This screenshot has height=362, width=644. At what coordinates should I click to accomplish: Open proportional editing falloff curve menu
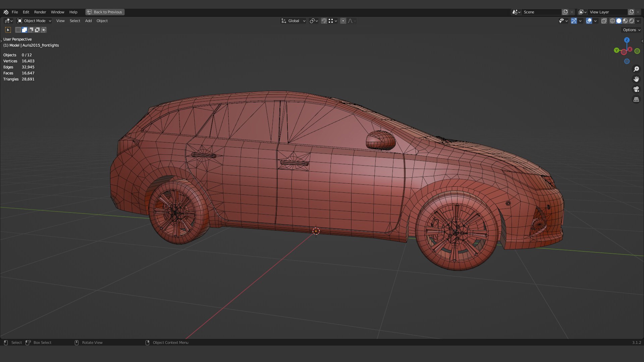click(x=352, y=21)
